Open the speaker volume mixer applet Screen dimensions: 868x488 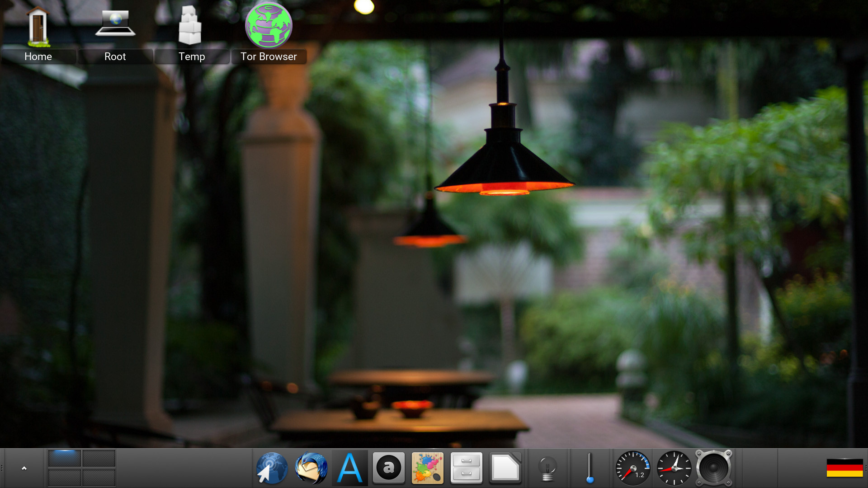point(713,468)
